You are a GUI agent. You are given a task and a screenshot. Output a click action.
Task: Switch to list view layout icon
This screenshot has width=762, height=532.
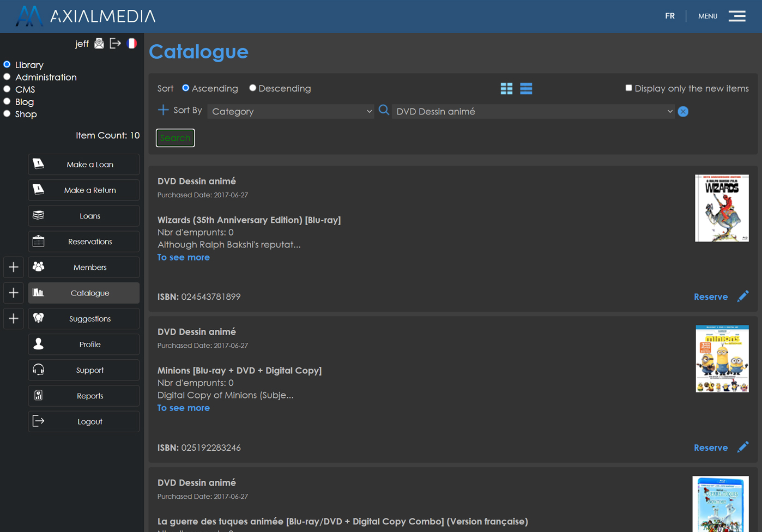pyautogui.click(x=526, y=89)
